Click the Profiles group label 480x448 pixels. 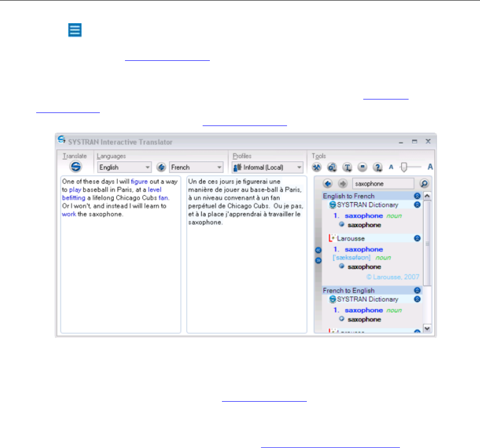click(x=242, y=156)
